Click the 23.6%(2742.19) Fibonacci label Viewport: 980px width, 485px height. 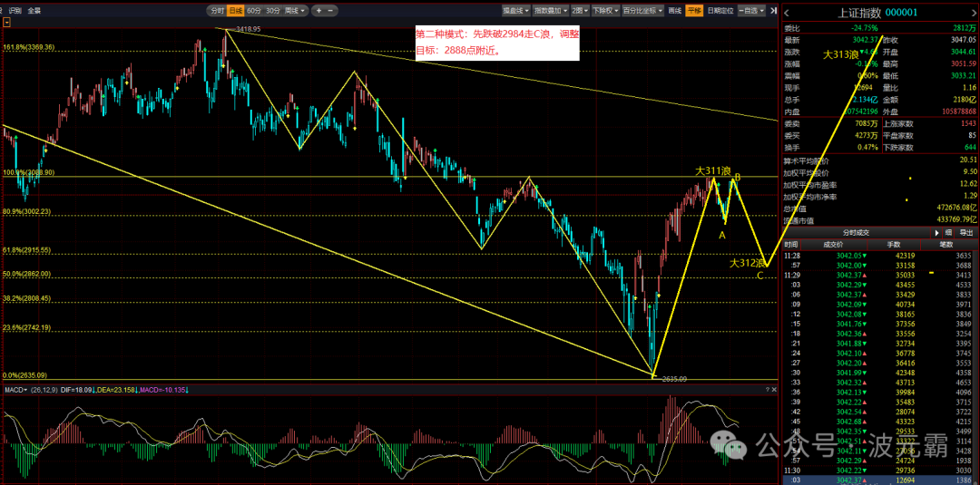pyautogui.click(x=27, y=327)
